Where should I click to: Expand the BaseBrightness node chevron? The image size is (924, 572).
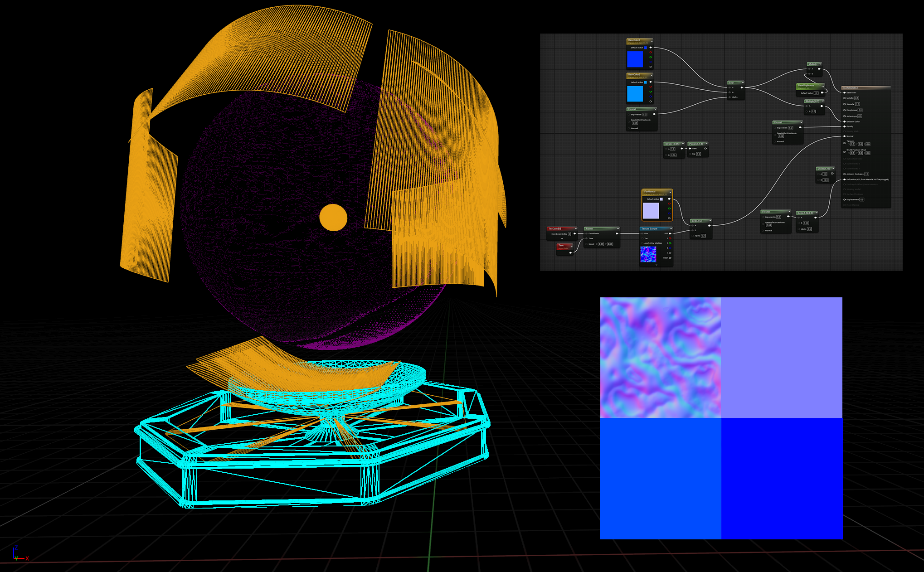pos(823,86)
